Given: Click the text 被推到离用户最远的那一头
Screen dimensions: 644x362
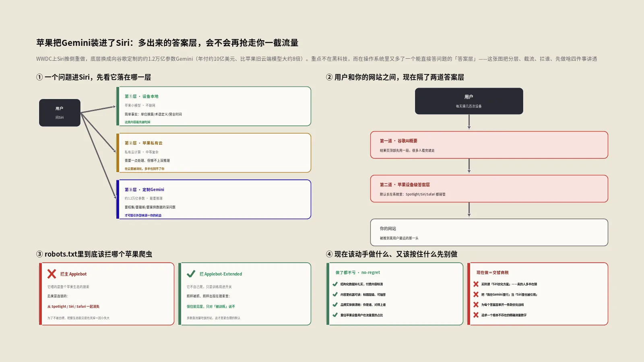Looking at the screenshot, I should coord(399,238).
